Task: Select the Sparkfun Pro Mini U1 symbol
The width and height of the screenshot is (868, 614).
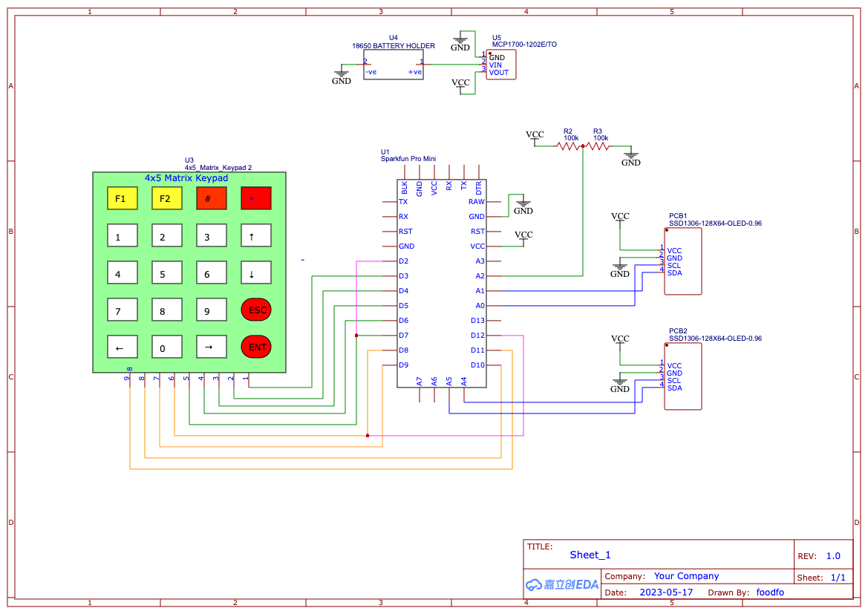Action: pos(440,282)
